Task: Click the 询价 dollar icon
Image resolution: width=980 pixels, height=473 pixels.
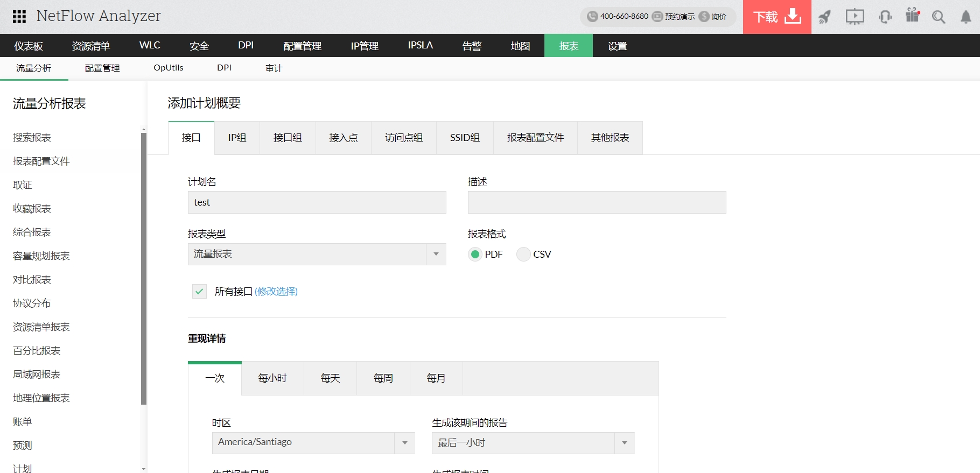Action: [x=704, y=17]
